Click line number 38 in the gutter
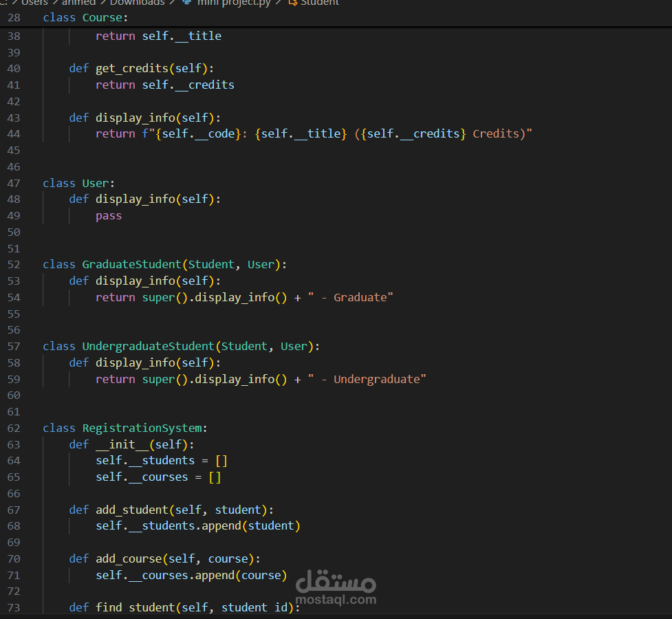 pos(14,36)
